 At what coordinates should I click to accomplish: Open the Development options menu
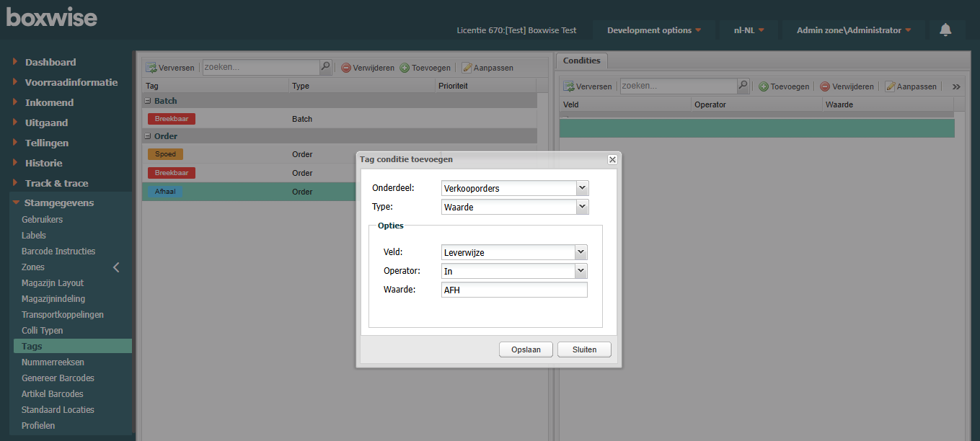(x=654, y=30)
